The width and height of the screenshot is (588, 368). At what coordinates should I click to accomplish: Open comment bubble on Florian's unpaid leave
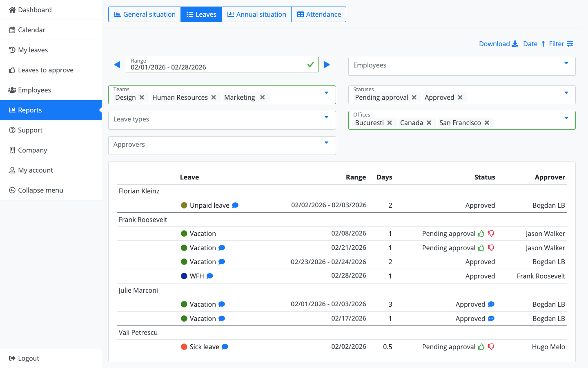(x=235, y=205)
